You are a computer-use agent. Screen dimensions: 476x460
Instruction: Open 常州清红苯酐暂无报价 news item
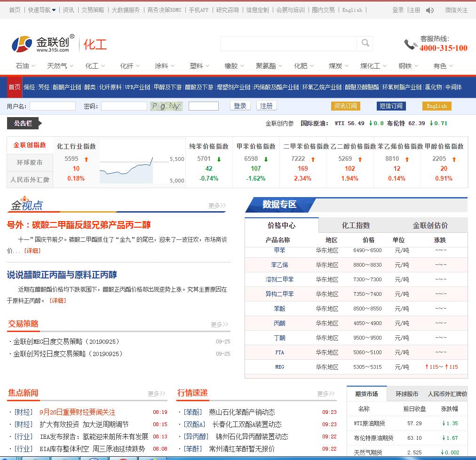click(x=242, y=449)
